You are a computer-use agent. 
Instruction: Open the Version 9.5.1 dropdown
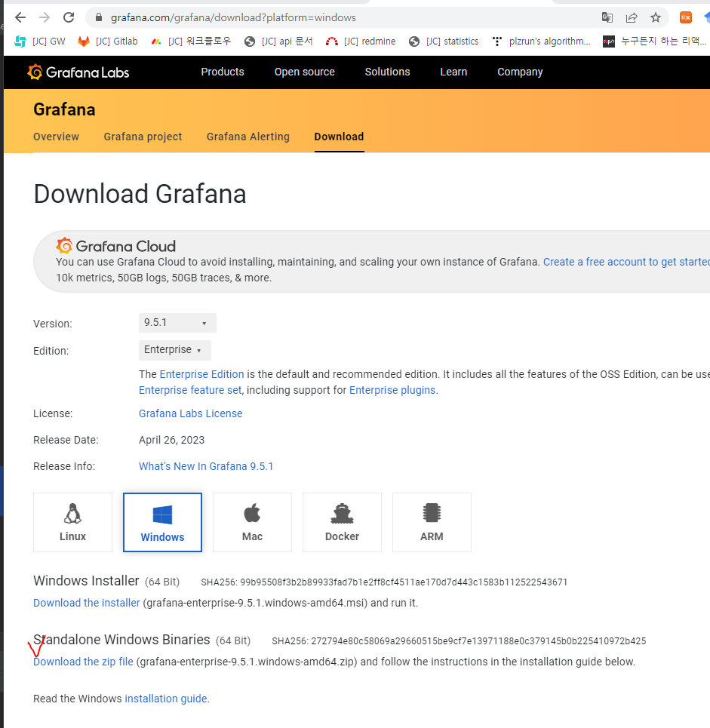click(177, 323)
